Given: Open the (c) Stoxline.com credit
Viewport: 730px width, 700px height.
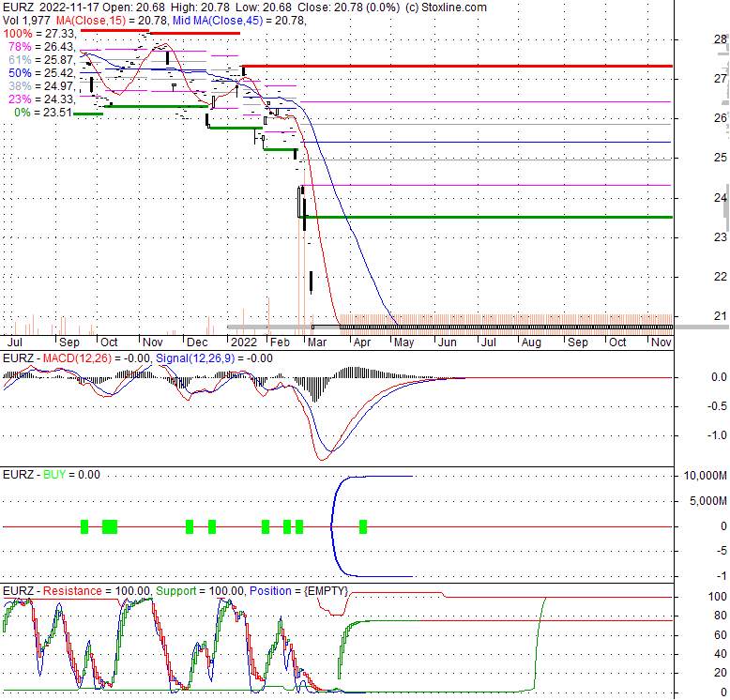Looking at the screenshot, I should [446, 8].
